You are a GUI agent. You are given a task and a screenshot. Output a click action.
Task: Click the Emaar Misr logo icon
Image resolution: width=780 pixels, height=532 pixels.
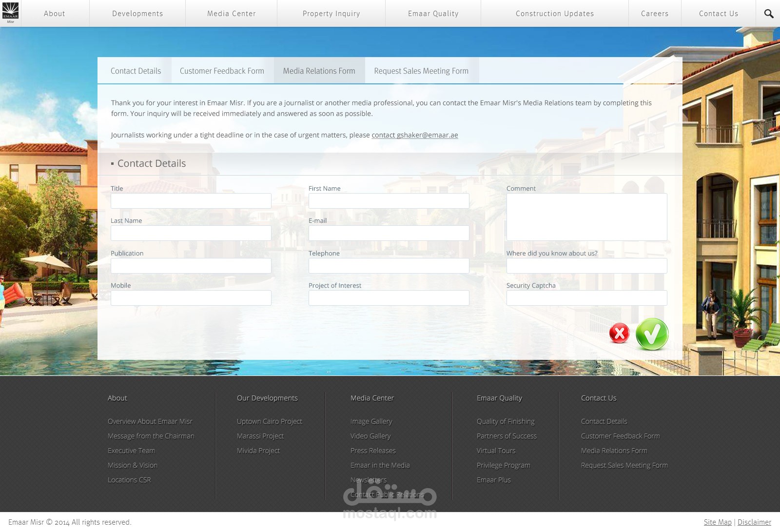10,13
